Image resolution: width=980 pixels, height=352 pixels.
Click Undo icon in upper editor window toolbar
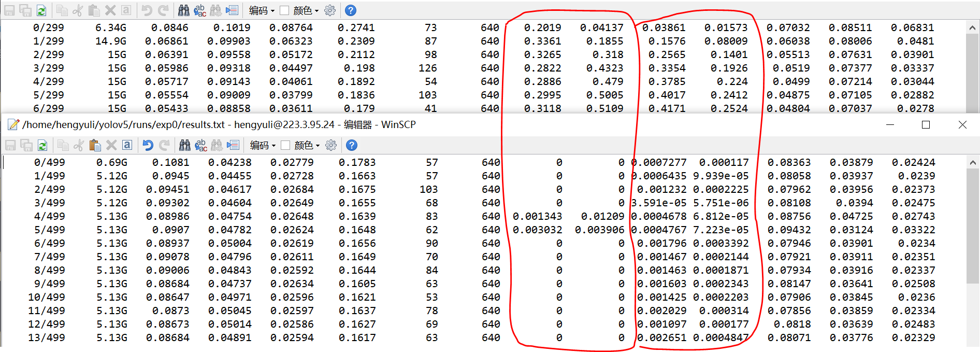click(x=147, y=10)
